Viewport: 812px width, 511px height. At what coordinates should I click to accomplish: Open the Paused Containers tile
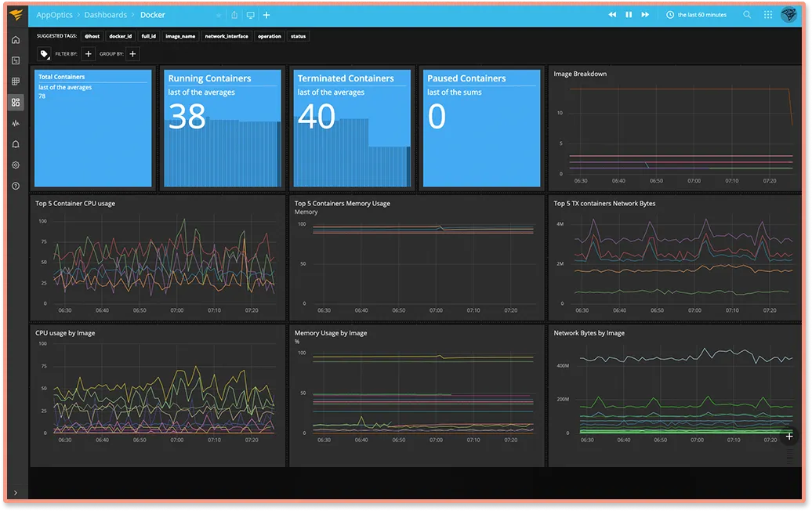click(481, 129)
